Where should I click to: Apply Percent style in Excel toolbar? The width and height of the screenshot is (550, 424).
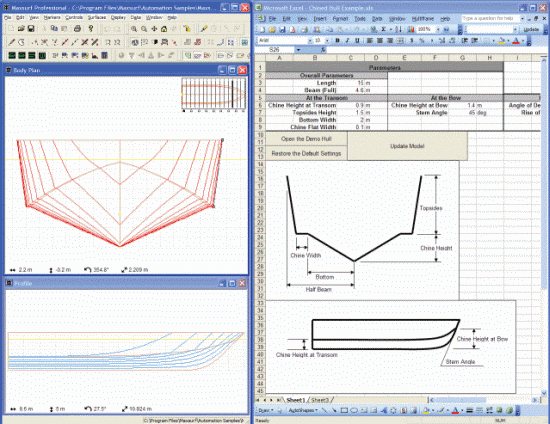pyautogui.click(x=422, y=41)
